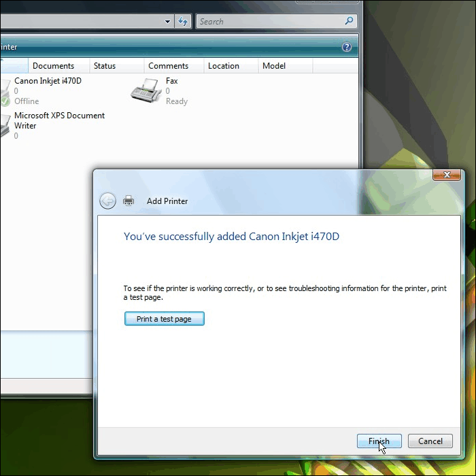Click the back arrow in Add Printer wizard
Viewport: 476px width, 476px height.
pos(107,201)
